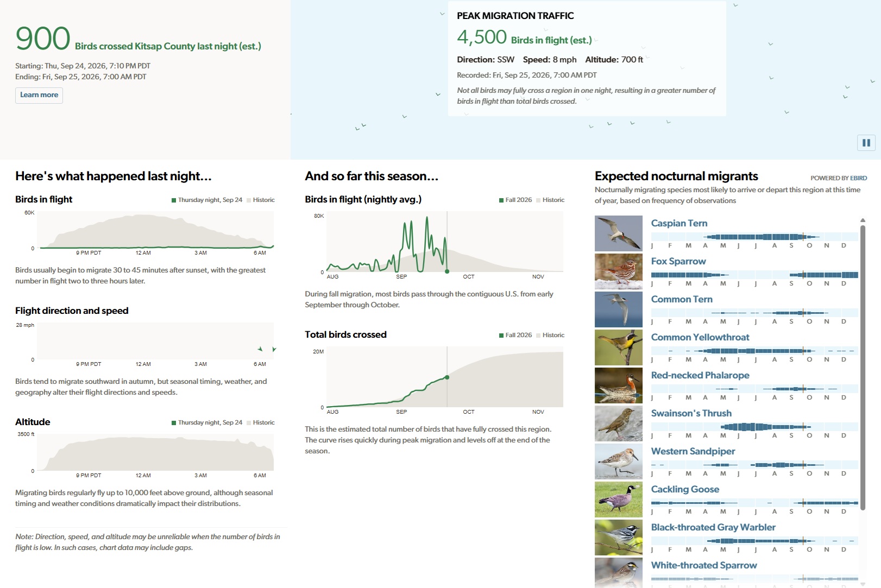Click the Historic legend in the nightly avg. chart

coord(550,200)
